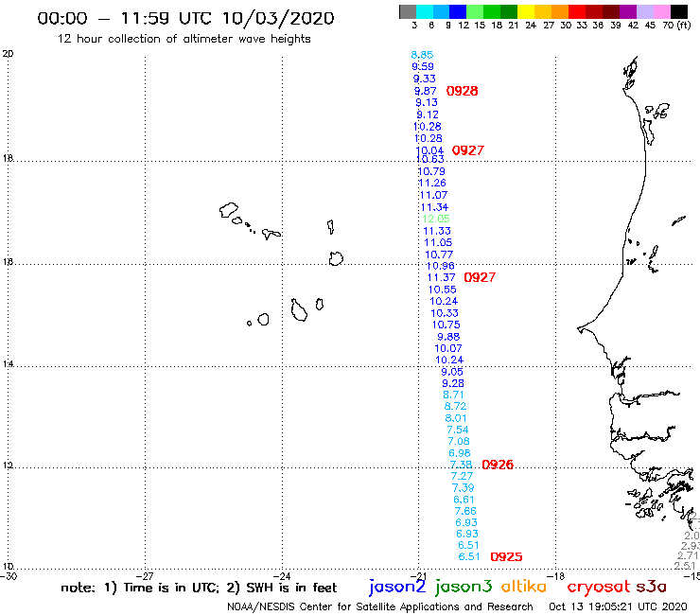Screen dimensions: 700x615
Task: Click the black swatch at the legend end
Action: 678,11
